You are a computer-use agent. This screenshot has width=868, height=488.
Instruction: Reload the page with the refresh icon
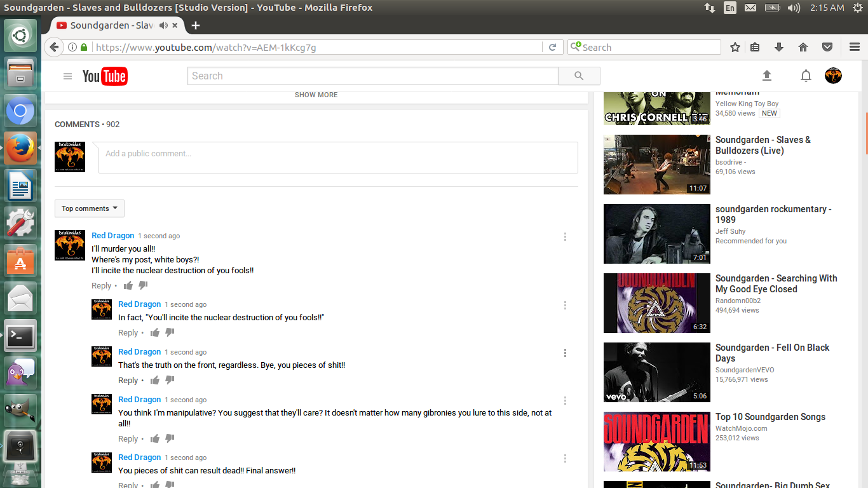tap(552, 47)
